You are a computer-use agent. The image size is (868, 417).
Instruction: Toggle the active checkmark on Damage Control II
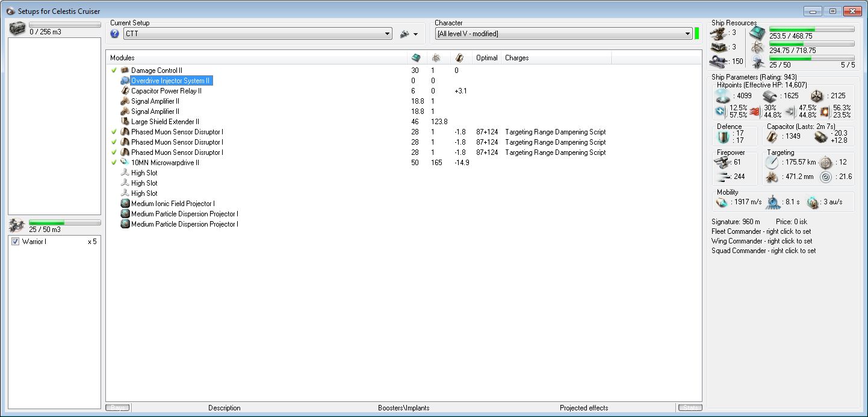(x=114, y=71)
